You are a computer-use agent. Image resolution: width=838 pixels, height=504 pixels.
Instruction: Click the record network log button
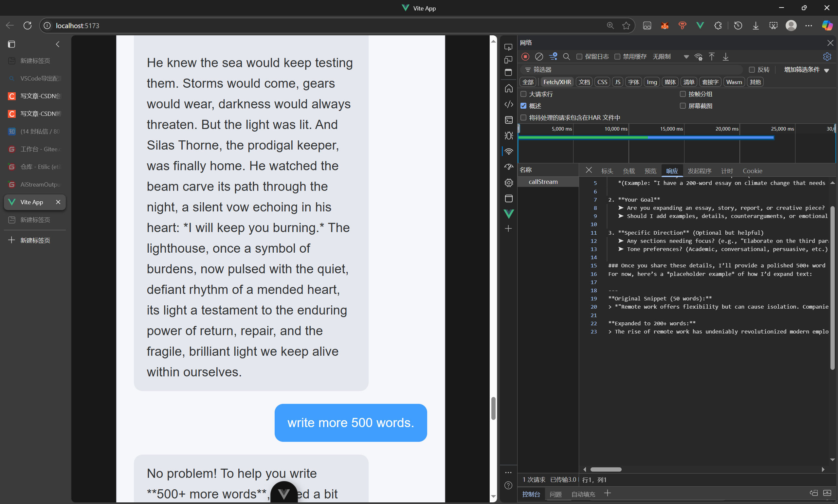[x=525, y=56]
